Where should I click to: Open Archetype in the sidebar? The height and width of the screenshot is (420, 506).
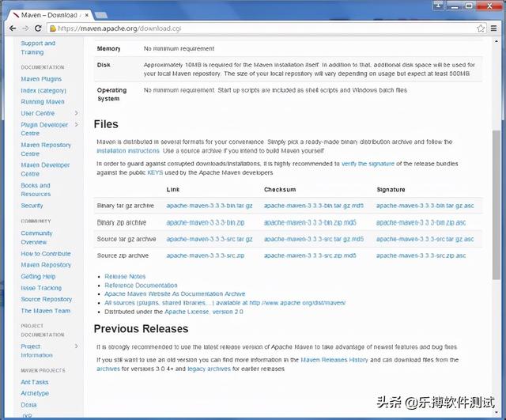pos(35,394)
